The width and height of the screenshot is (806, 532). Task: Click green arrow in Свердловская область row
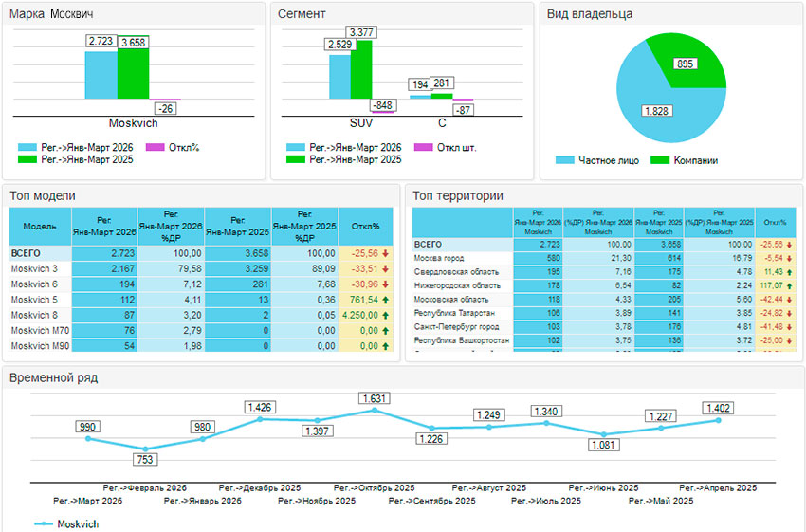(x=790, y=271)
